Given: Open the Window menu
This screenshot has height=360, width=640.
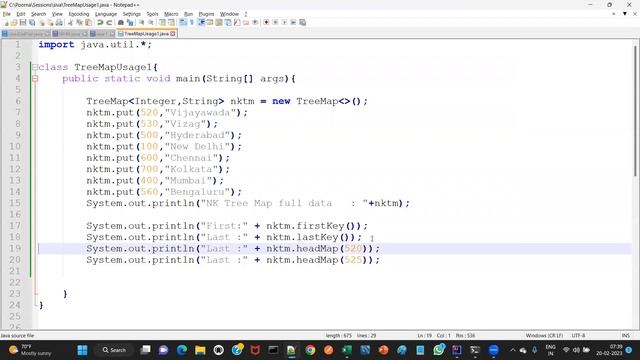Looking at the screenshot, I should [x=229, y=14].
